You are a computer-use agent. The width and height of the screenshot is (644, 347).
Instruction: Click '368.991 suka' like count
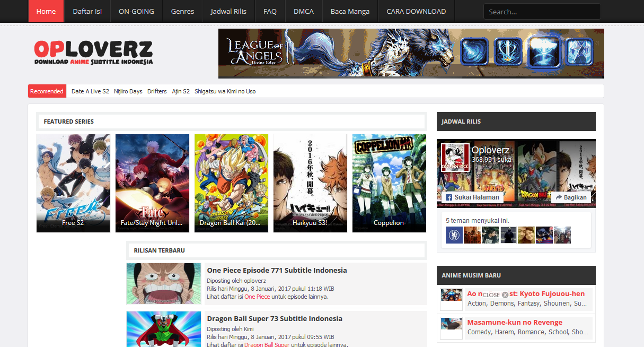[491, 160]
